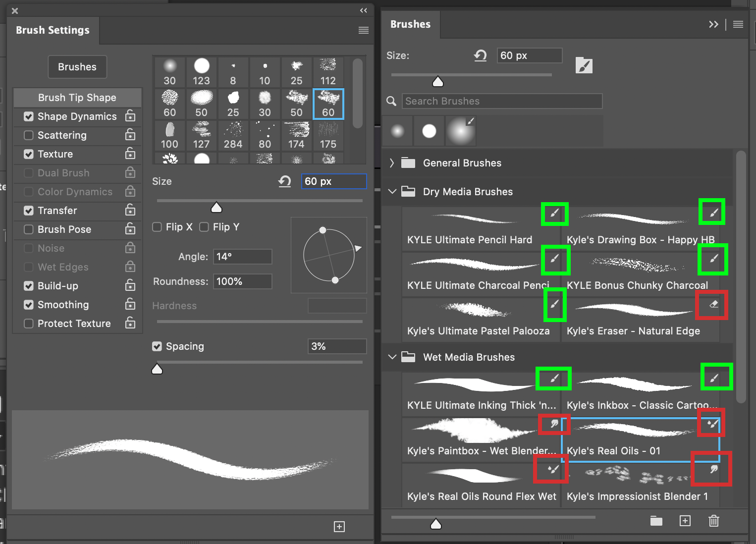Image resolution: width=756 pixels, height=544 pixels.
Task: Open the Brushes tab on the right panel
Action: tap(410, 24)
